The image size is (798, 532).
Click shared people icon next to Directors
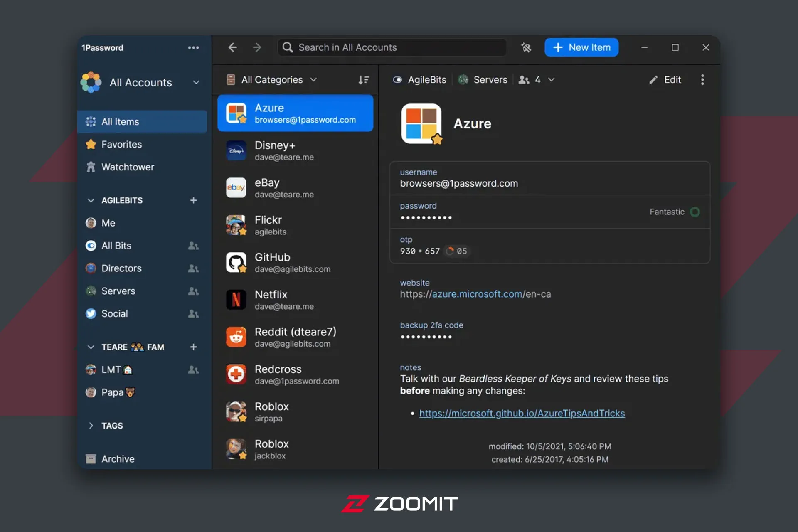click(193, 268)
